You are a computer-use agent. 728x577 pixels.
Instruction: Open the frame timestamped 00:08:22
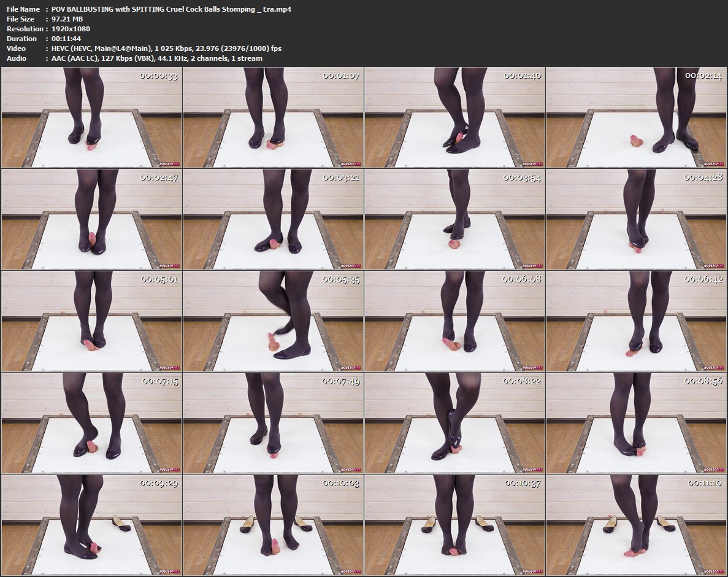[455, 423]
